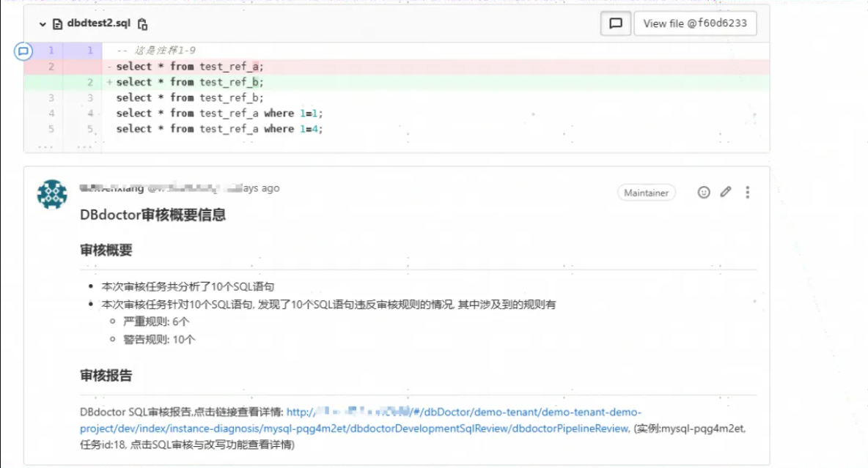Click line 'select * from test_ref_a where 1=4;'
This screenshot has width=868, height=468.
pos(219,128)
